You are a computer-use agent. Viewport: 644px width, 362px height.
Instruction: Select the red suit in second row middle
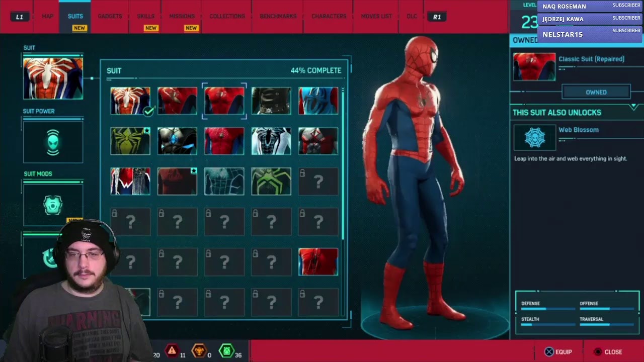(224, 141)
